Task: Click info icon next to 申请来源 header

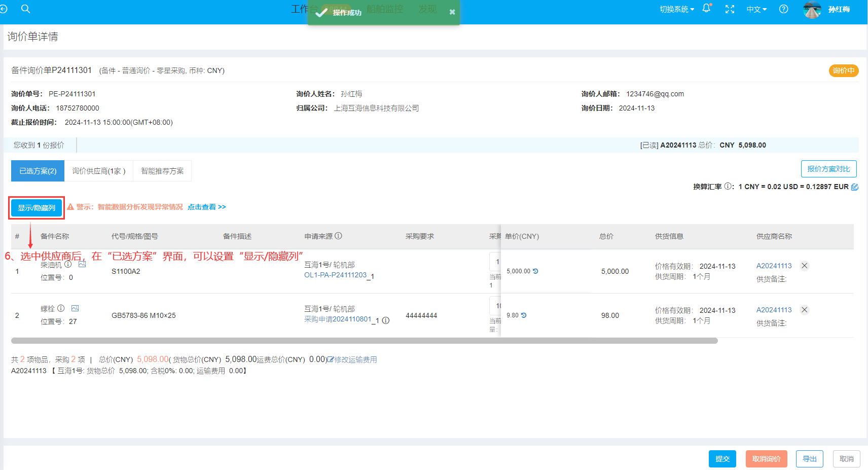Action: point(338,236)
